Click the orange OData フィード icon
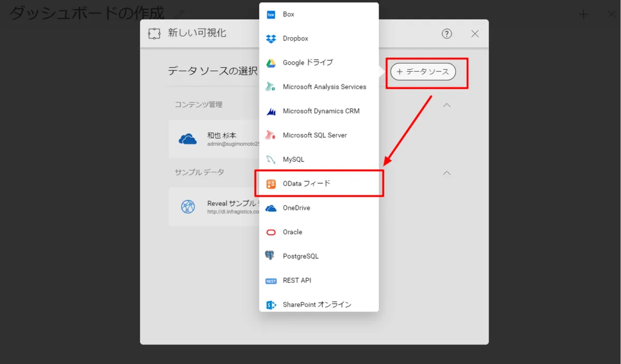621x364 pixels. click(x=271, y=184)
